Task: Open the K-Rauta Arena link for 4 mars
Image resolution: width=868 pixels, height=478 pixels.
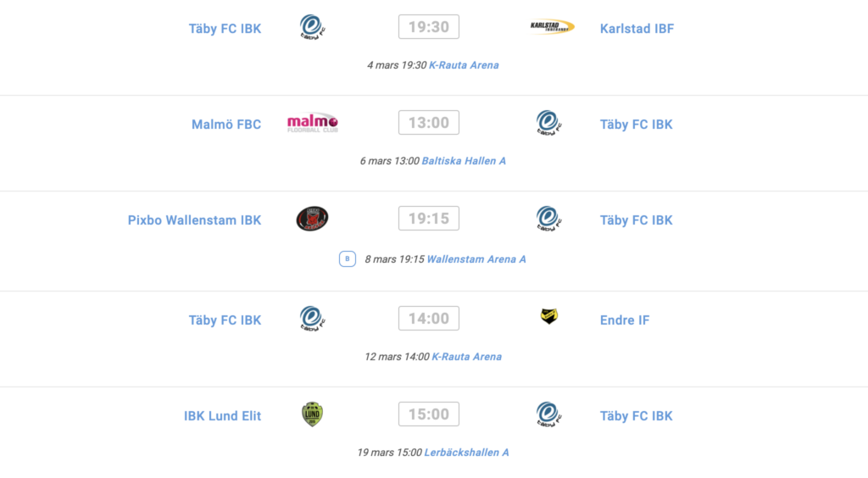Action: click(x=464, y=65)
